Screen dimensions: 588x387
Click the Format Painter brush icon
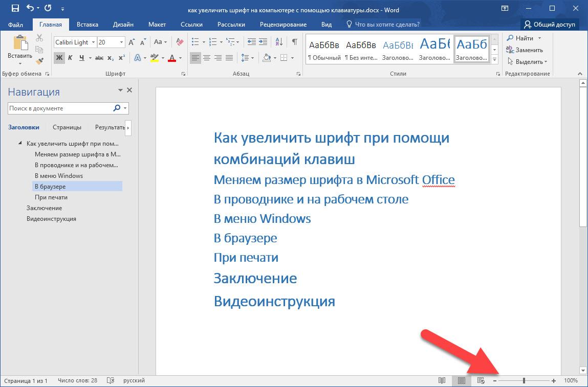pyautogui.click(x=39, y=60)
